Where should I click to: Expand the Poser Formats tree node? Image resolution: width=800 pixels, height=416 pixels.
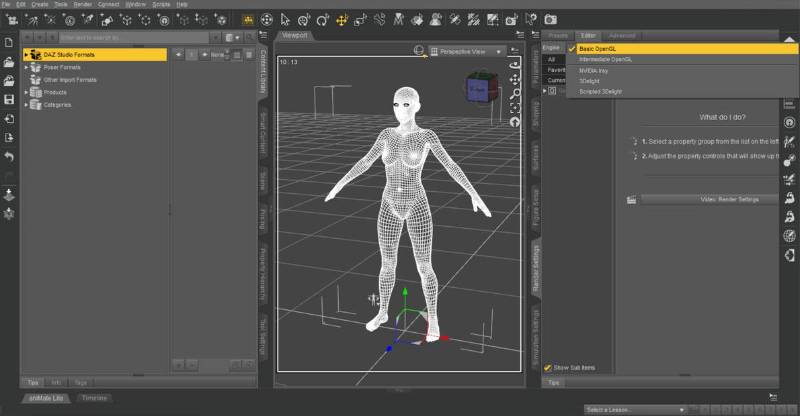tap(27, 67)
